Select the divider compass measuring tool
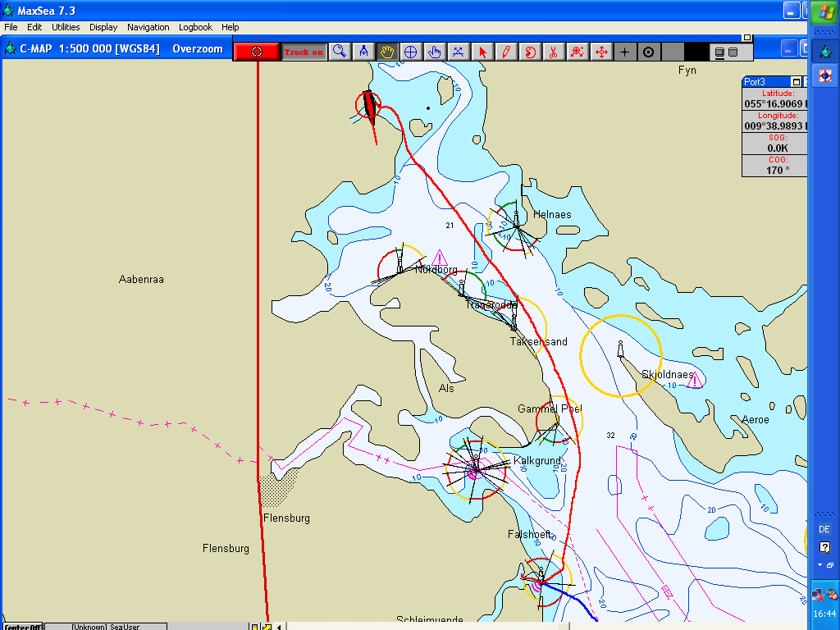 tap(363, 52)
